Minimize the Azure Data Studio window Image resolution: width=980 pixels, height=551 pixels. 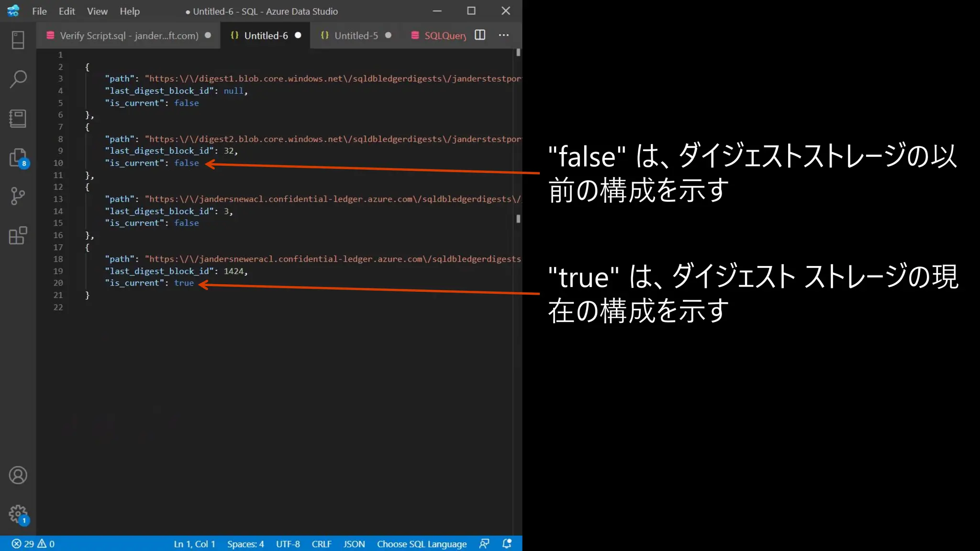click(x=437, y=11)
